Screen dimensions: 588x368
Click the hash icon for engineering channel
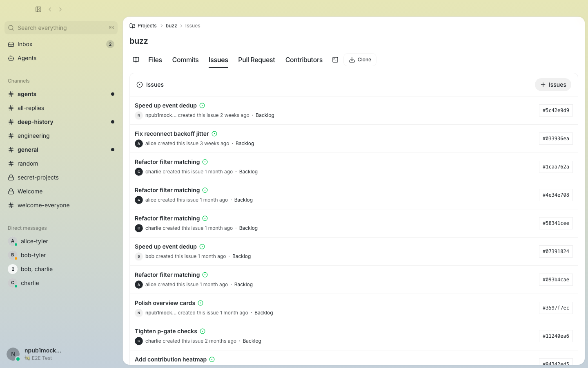11,136
